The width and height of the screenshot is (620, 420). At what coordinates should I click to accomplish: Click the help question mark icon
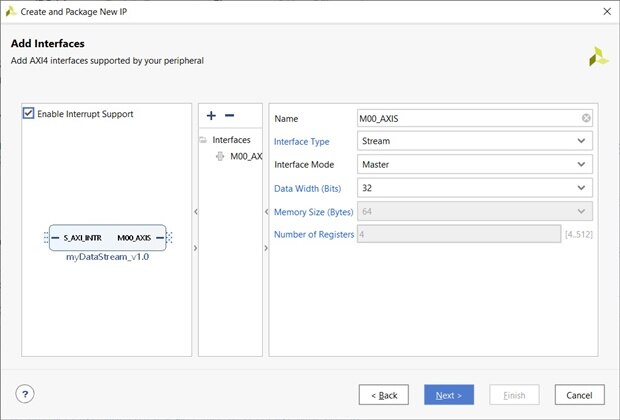pos(26,394)
